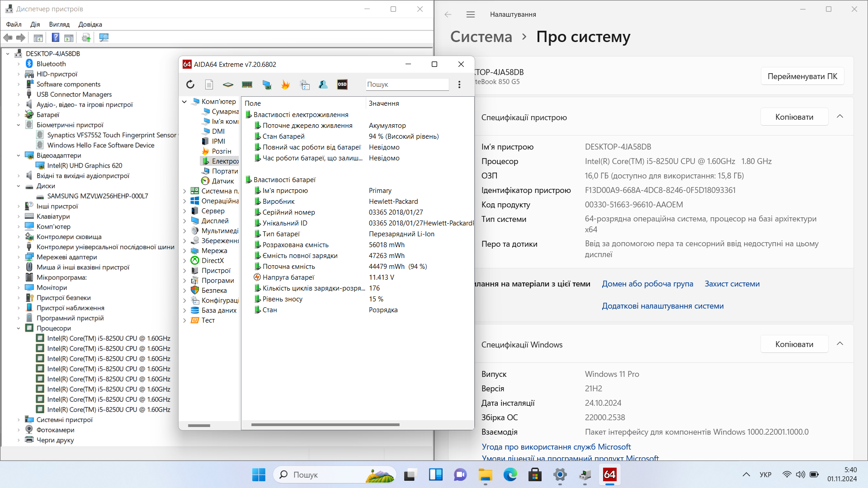Expand the Батареї category in Device Manager
Image resolution: width=868 pixels, height=488 pixels.
pos(19,115)
